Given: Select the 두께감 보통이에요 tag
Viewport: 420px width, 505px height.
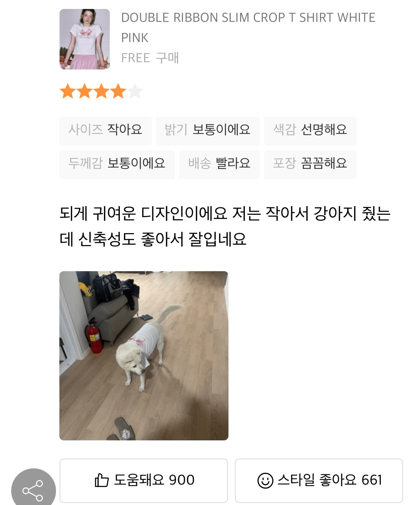Looking at the screenshot, I should click(x=117, y=164).
